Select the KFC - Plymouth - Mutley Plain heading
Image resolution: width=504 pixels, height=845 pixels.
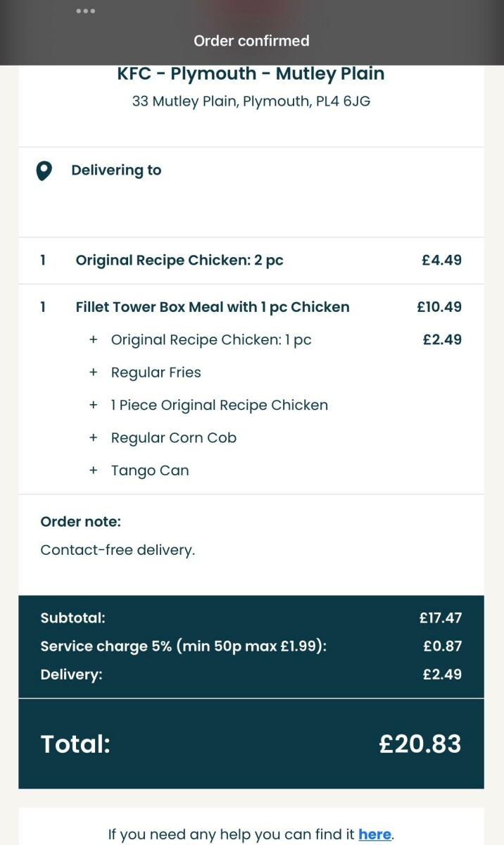point(251,74)
